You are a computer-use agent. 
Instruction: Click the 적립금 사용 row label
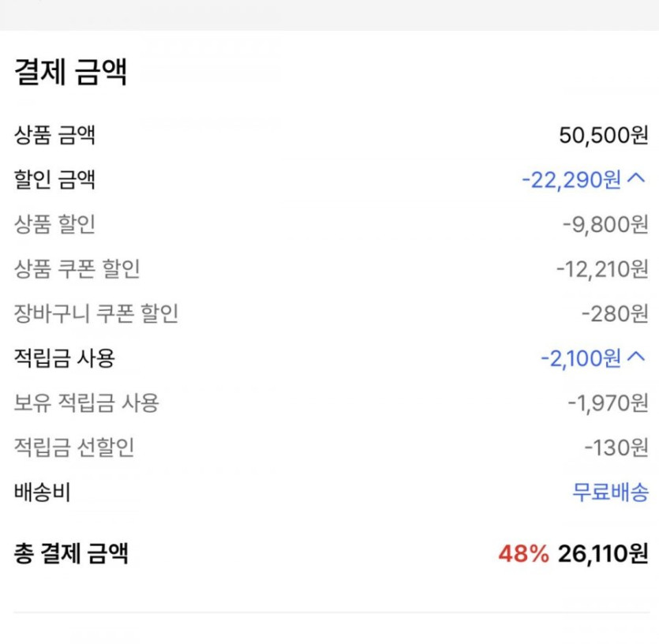pos(65,358)
